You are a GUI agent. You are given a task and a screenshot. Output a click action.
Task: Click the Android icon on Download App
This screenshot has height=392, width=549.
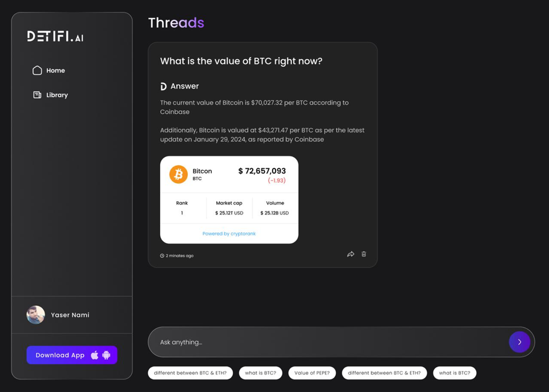(x=107, y=355)
